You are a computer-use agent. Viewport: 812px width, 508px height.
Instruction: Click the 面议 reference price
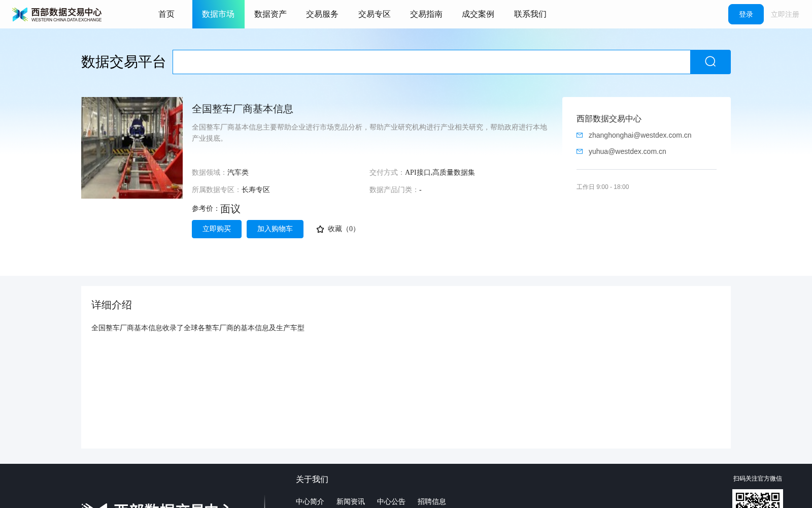(x=230, y=209)
